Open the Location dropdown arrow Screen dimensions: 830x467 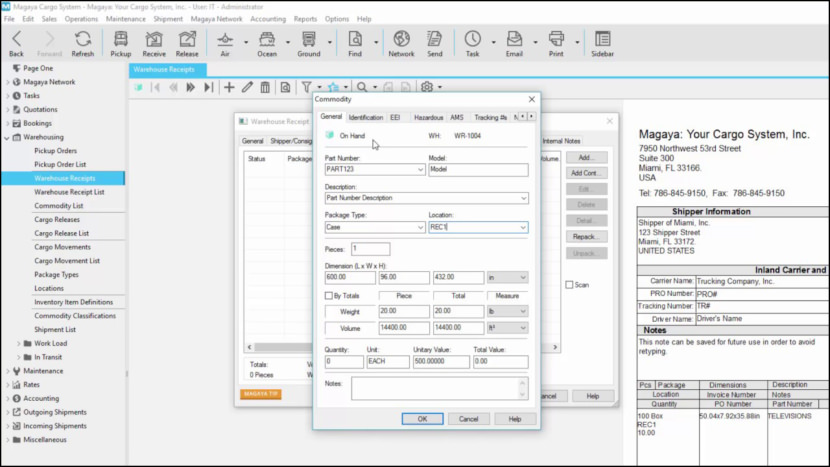[x=523, y=227]
